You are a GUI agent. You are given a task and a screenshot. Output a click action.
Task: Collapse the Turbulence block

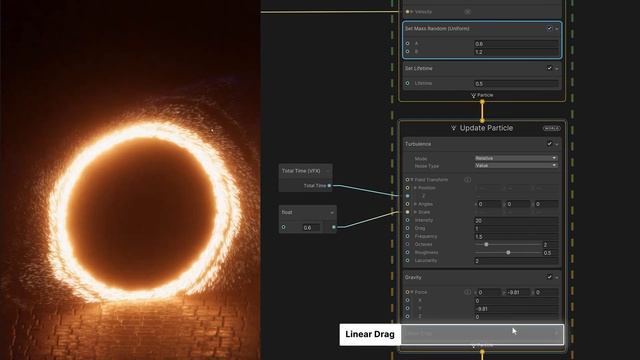coord(557,144)
